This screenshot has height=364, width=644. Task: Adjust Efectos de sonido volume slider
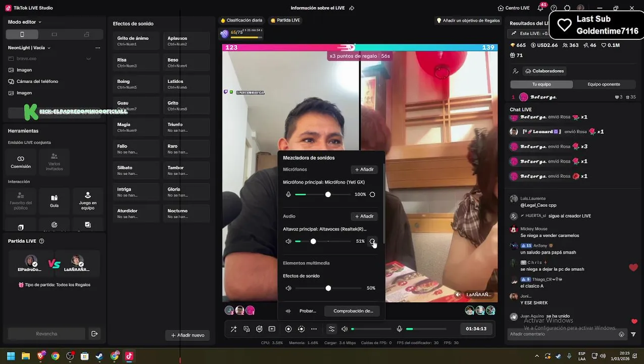pyautogui.click(x=327, y=288)
